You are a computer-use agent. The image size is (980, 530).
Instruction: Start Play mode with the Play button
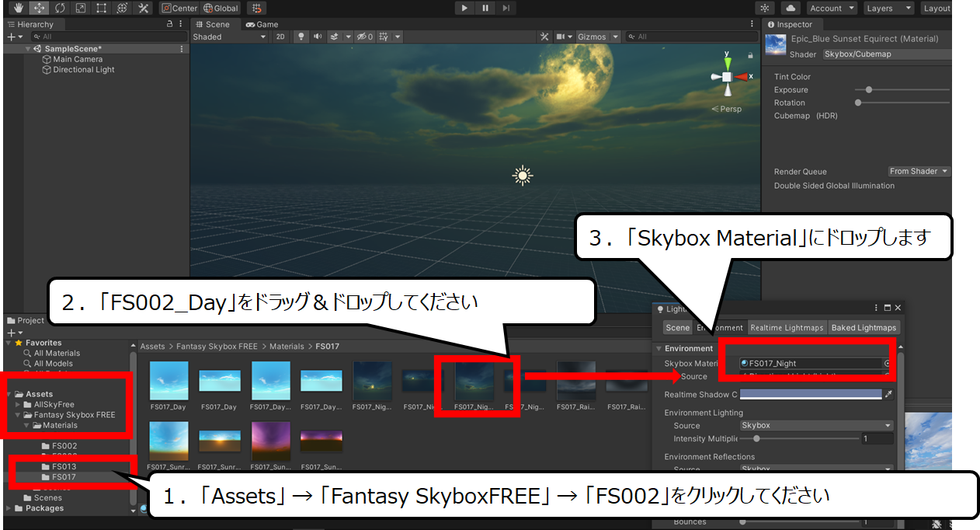point(464,8)
